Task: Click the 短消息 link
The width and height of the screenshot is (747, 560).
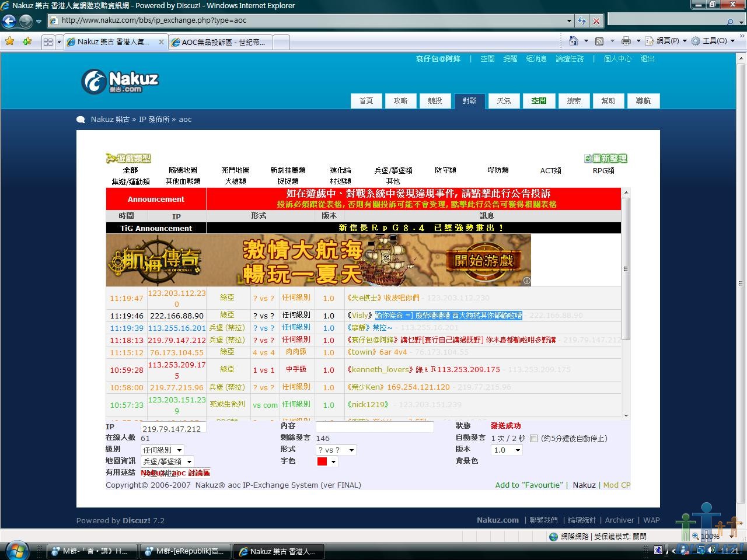Action: (536, 59)
